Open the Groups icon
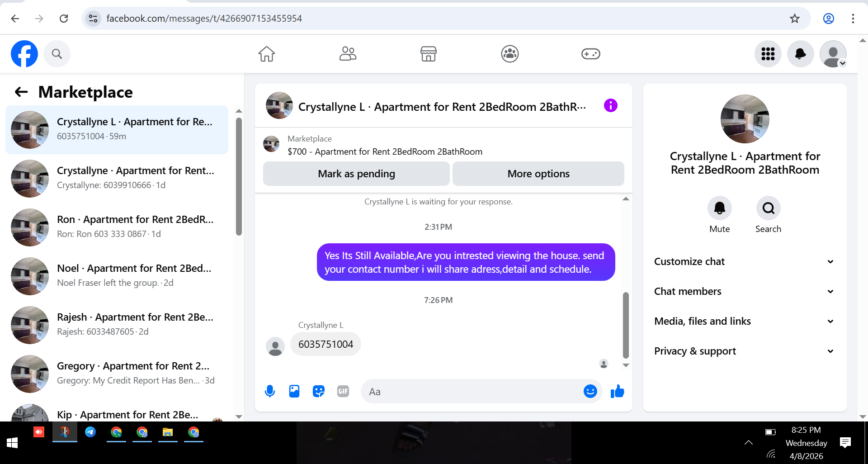868x464 pixels. [x=510, y=54]
